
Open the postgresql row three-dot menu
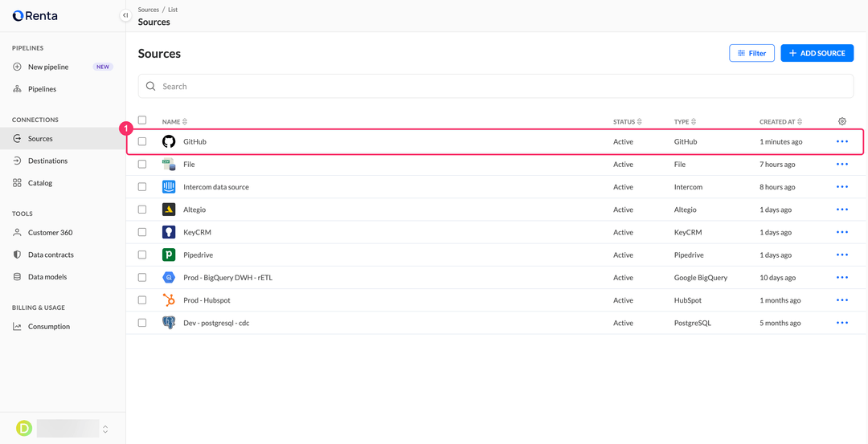pyautogui.click(x=842, y=323)
